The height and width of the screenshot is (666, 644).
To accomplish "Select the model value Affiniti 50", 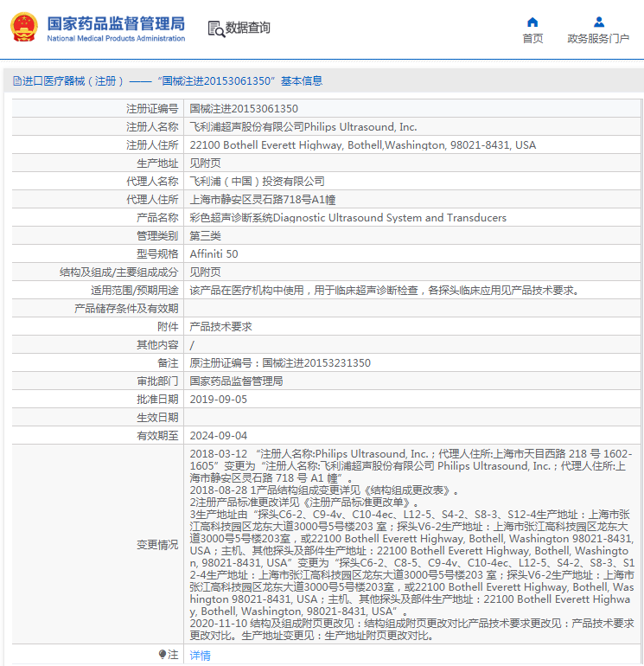I will coord(214,254).
